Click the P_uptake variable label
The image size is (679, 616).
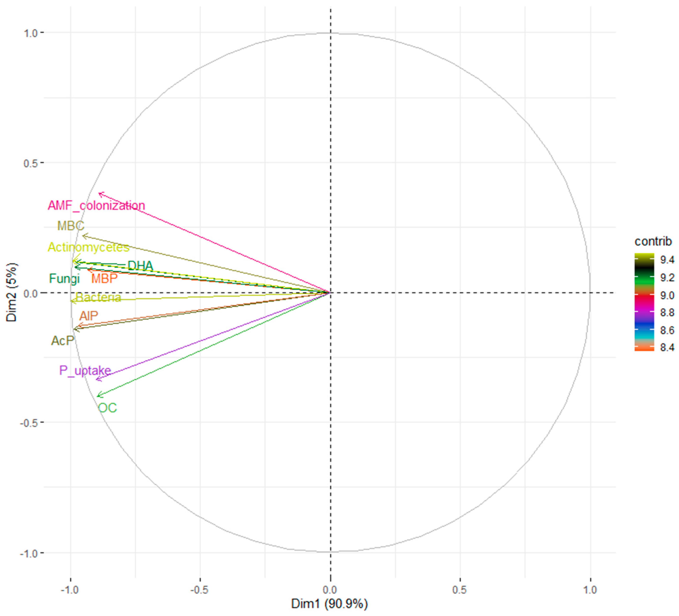[85, 370]
